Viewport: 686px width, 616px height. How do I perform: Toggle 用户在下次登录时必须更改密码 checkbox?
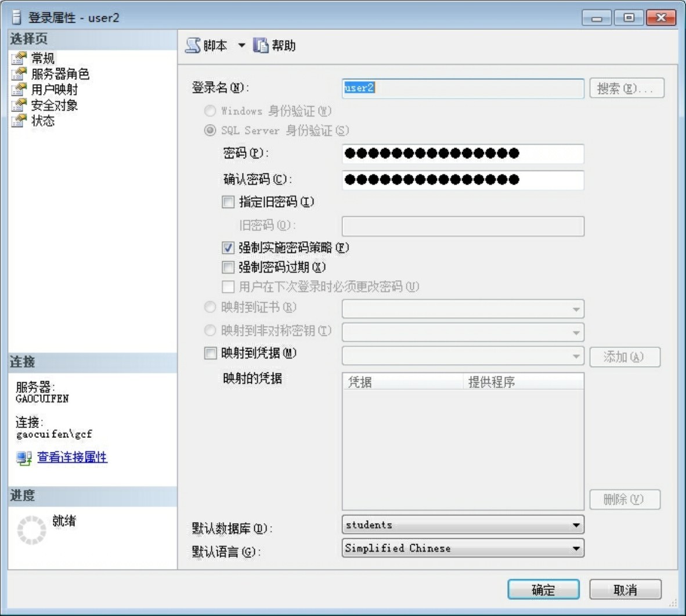tap(228, 287)
